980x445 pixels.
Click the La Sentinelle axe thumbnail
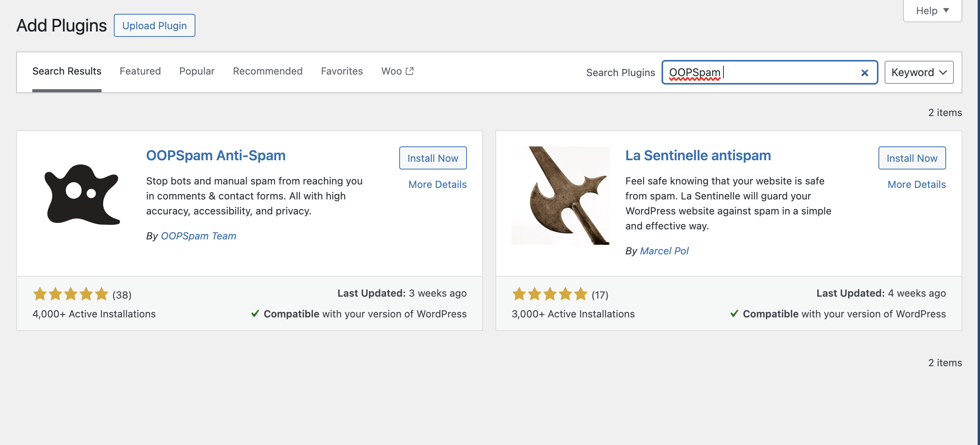560,194
